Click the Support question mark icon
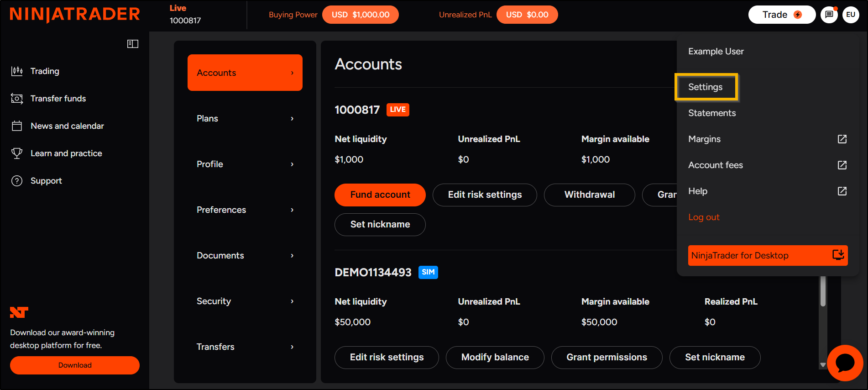 (x=17, y=181)
